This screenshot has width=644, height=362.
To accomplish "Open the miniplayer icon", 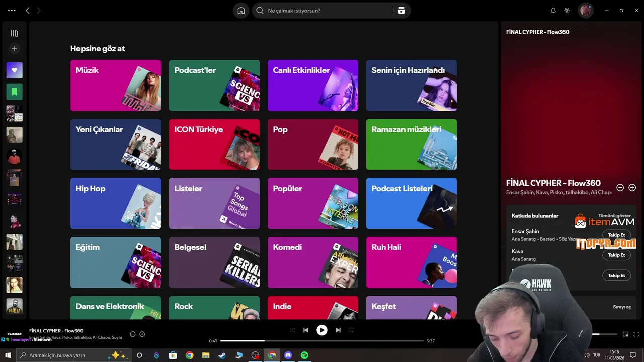I will 626,334.
